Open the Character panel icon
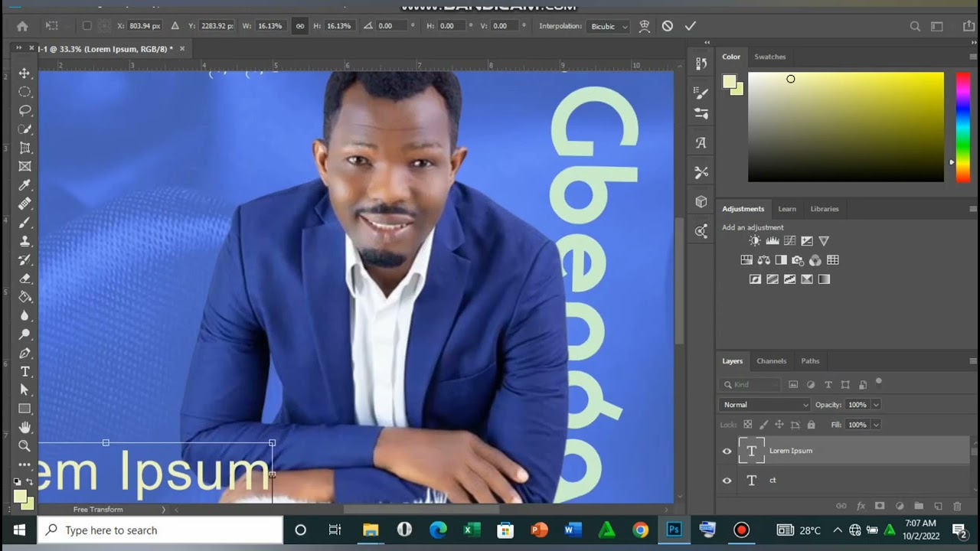 pos(701,142)
